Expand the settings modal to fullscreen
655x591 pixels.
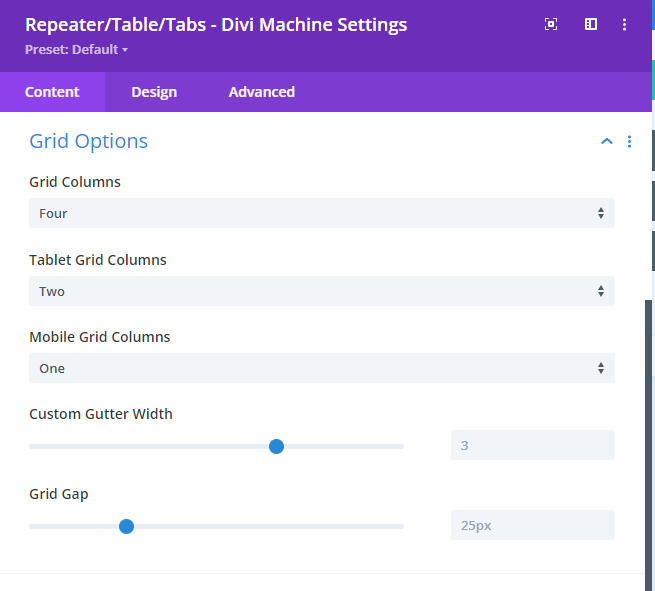[550, 25]
